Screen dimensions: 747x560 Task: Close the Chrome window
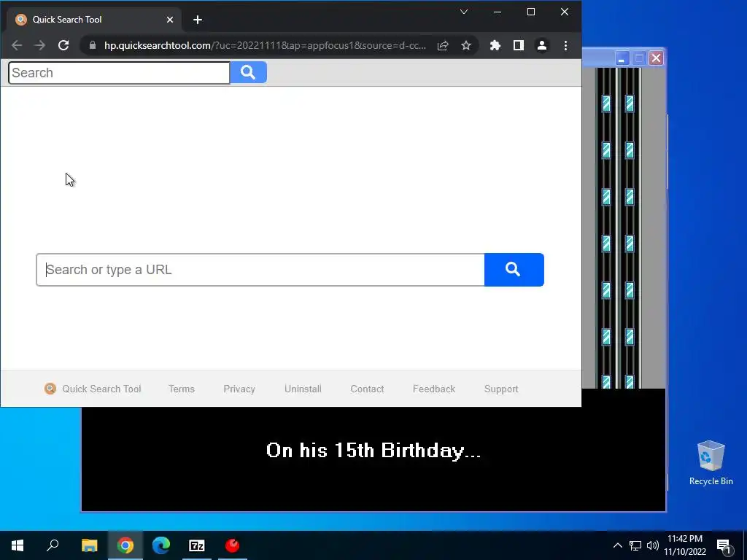click(565, 12)
